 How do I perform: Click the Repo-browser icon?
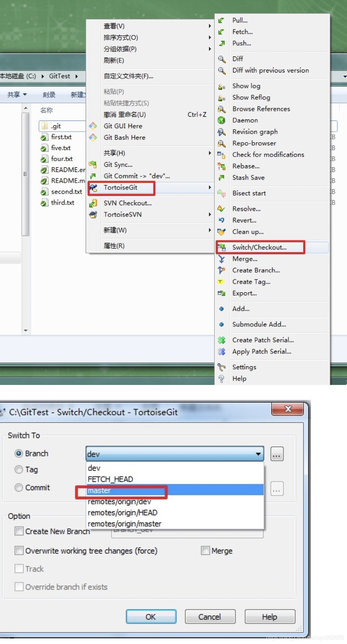[x=221, y=143]
